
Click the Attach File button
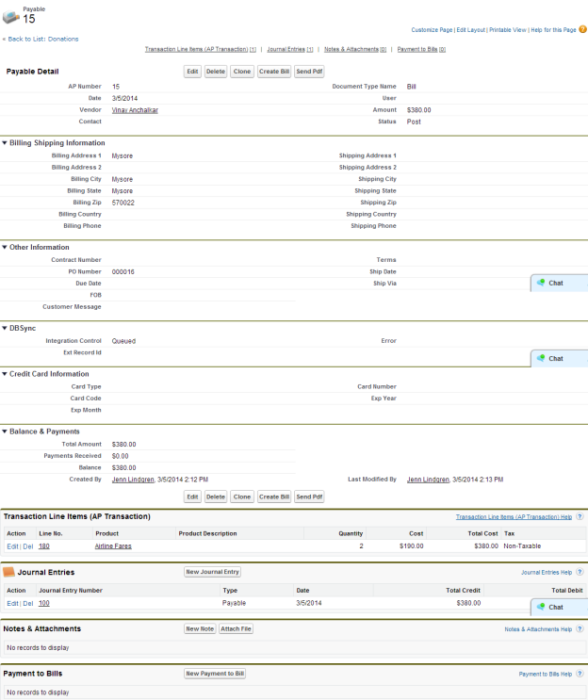(236, 628)
